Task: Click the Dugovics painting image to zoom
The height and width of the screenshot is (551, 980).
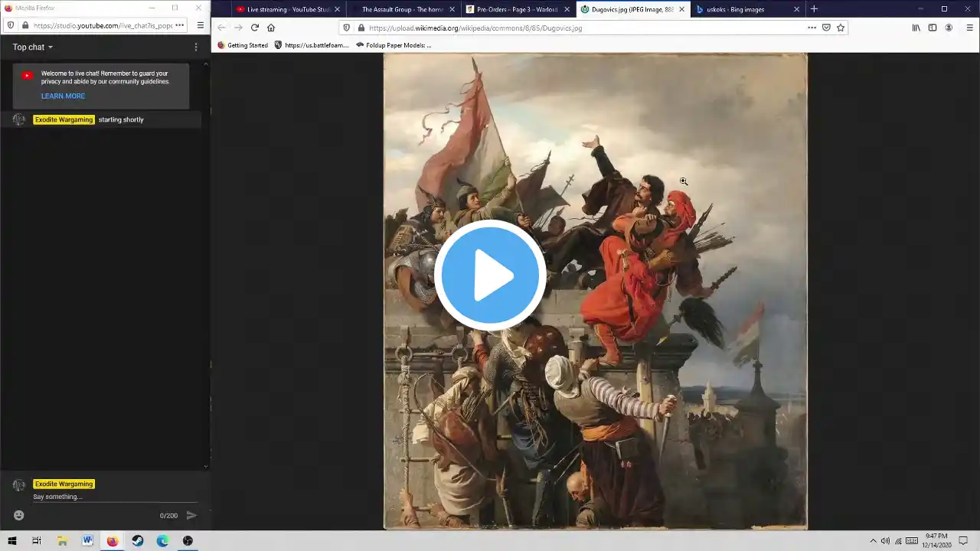Action: click(595, 291)
